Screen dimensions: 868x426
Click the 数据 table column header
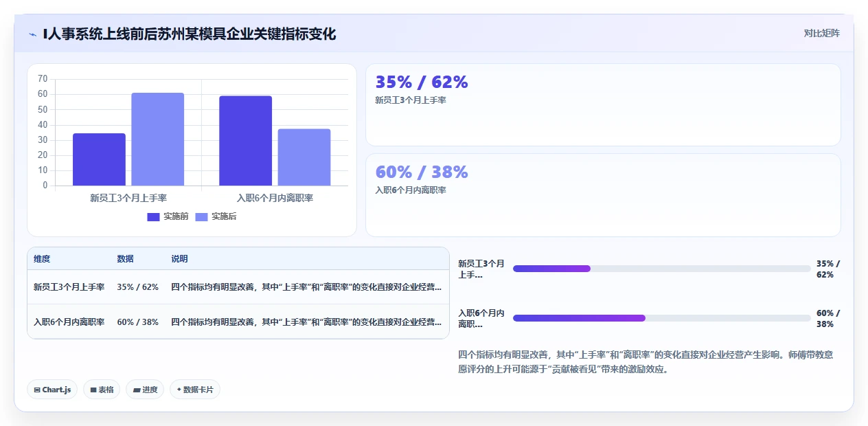click(x=126, y=259)
